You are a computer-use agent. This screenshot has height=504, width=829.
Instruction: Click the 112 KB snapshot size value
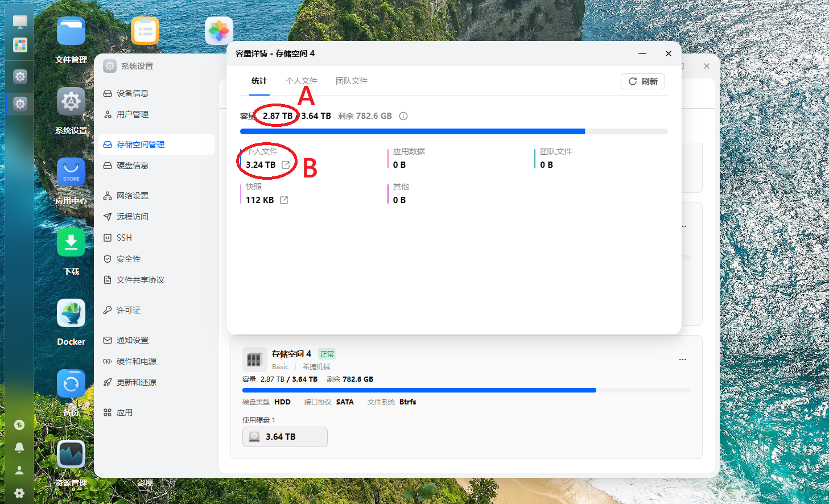coord(260,200)
